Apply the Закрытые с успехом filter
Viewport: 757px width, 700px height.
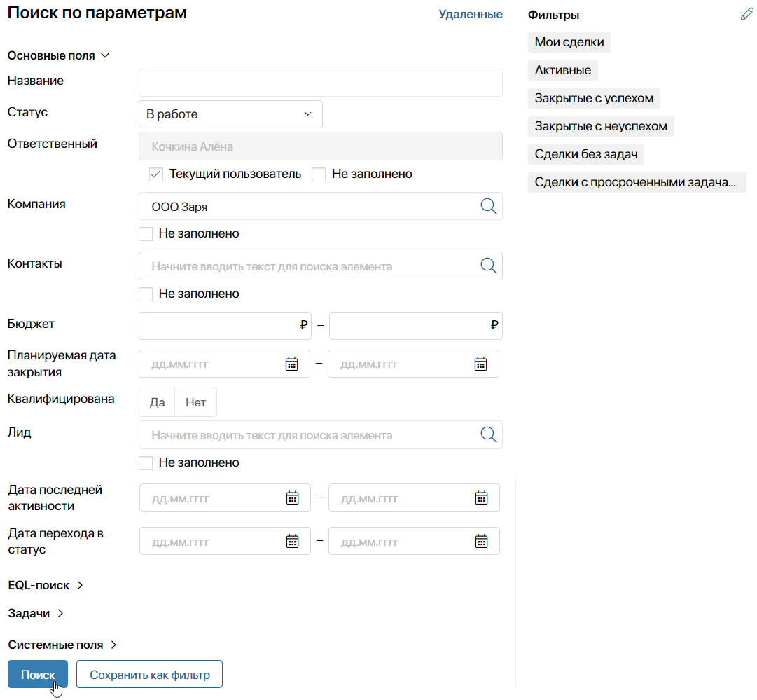[x=594, y=98]
